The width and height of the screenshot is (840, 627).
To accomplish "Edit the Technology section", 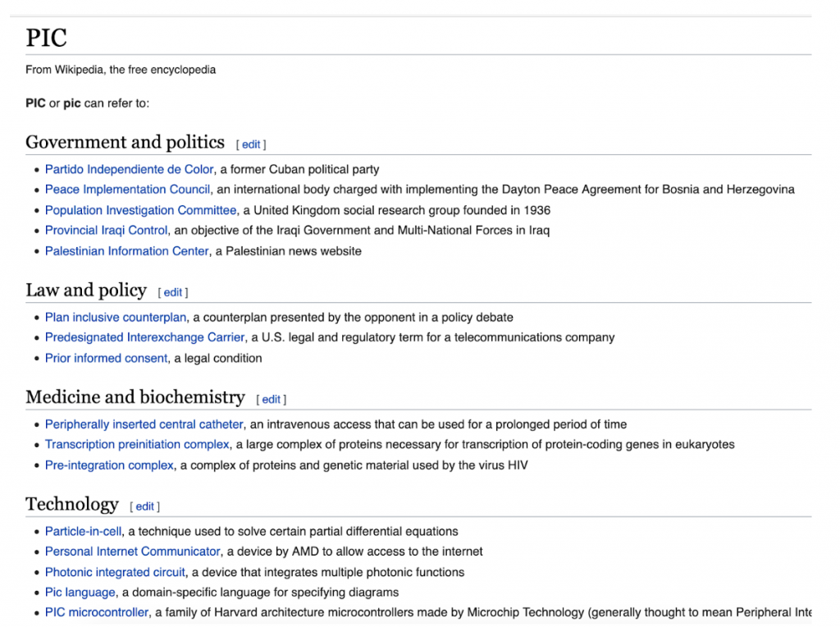I will tap(145, 506).
